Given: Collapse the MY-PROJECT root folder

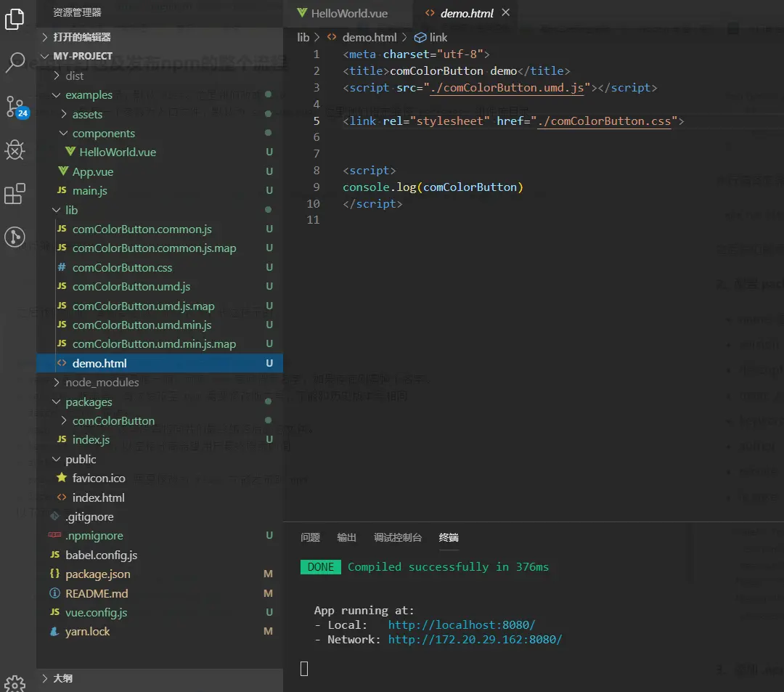Looking at the screenshot, I should click(x=160, y=56).
